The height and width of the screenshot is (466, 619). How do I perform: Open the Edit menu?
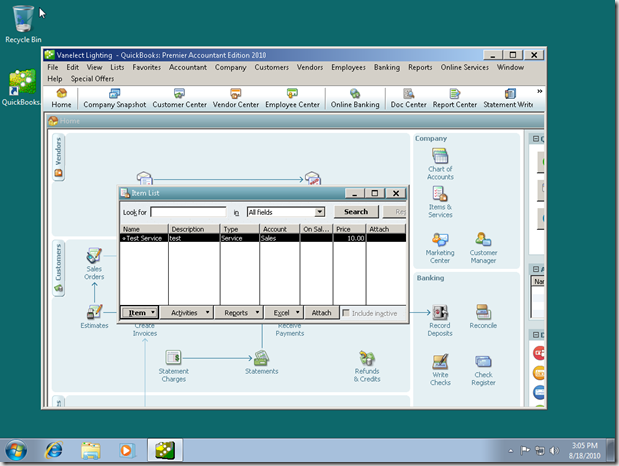pos(73,67)
